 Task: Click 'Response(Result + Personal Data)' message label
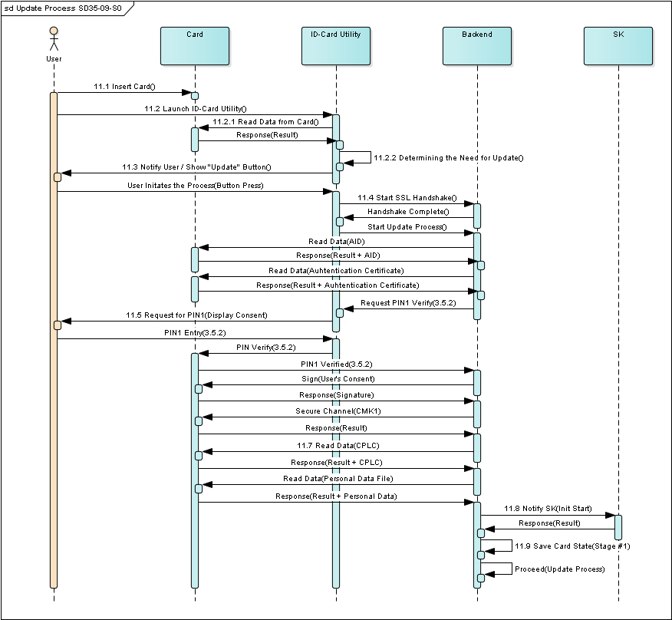point(337,496)
